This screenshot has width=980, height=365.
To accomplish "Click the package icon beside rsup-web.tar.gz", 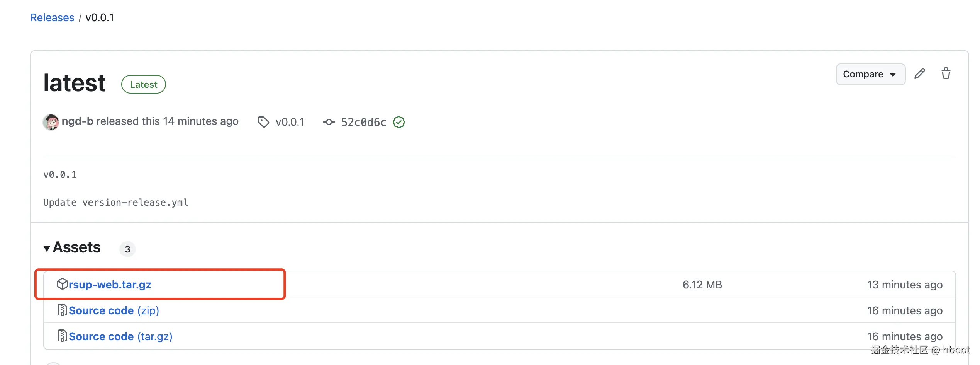I will tap(62, 284).
